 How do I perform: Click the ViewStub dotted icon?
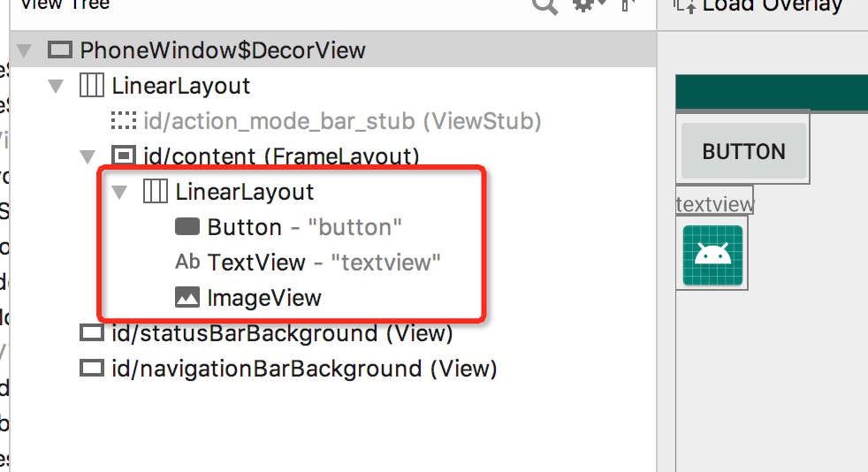(124, 120)
